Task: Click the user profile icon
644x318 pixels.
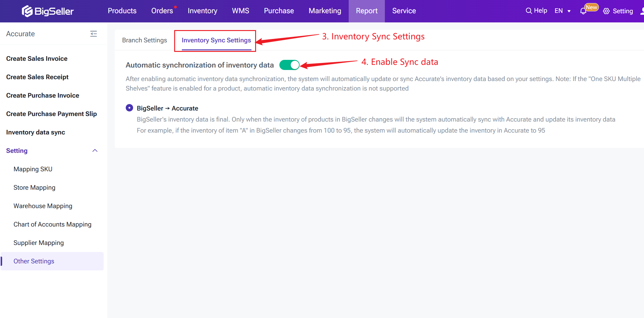Action: click(642, 11)
